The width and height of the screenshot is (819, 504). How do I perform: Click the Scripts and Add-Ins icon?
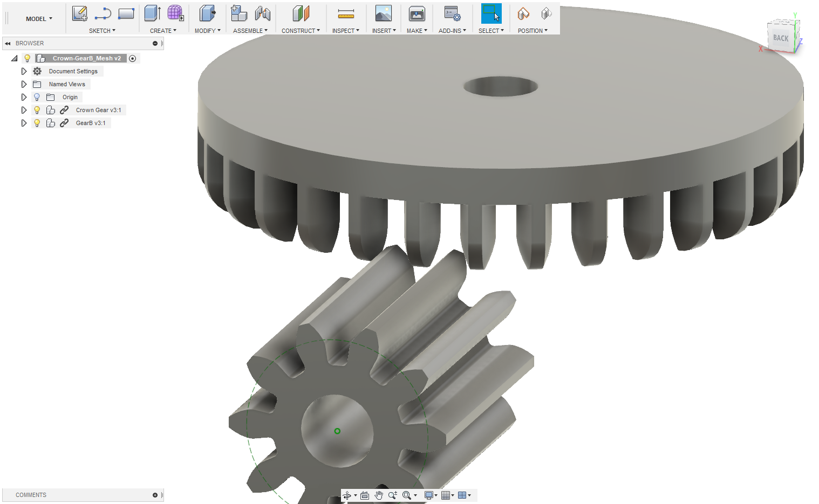point(452,13)
